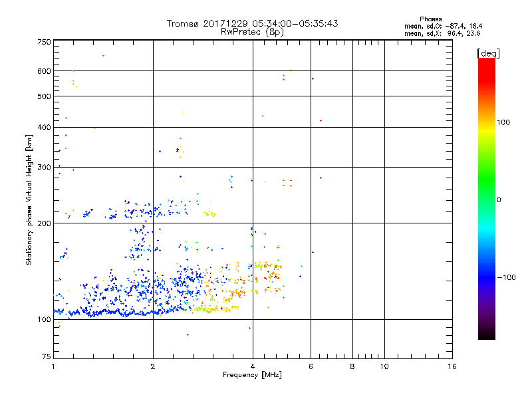Viewport: 532px width, 399px height.
Task: Click the x-axis tick label '2'
Action: click(153, 366)
